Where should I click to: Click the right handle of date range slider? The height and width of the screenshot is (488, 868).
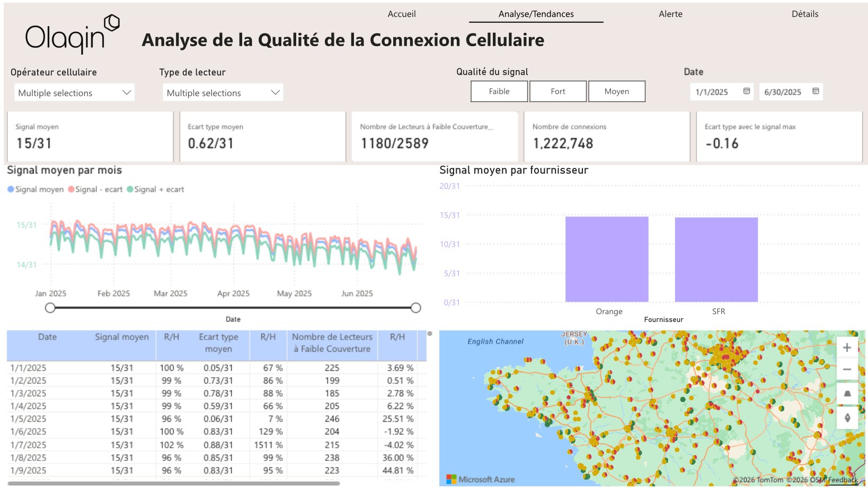416,308
